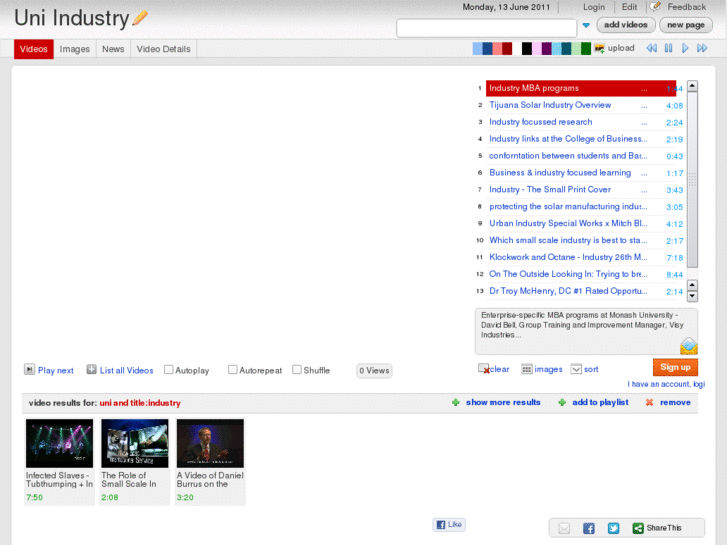Click the Facebook Like button
The width and height of the screenshot is (727, 545).
pos(449,525)
